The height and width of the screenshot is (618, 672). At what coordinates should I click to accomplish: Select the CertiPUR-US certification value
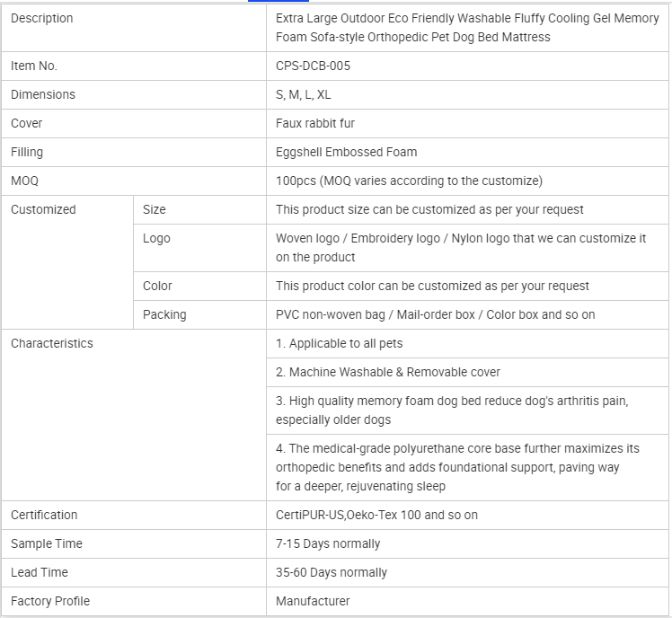click(376, 515)
